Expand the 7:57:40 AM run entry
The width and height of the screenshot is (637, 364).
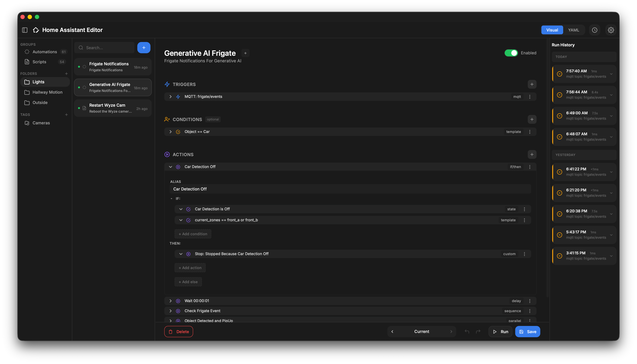coord(611,74)
